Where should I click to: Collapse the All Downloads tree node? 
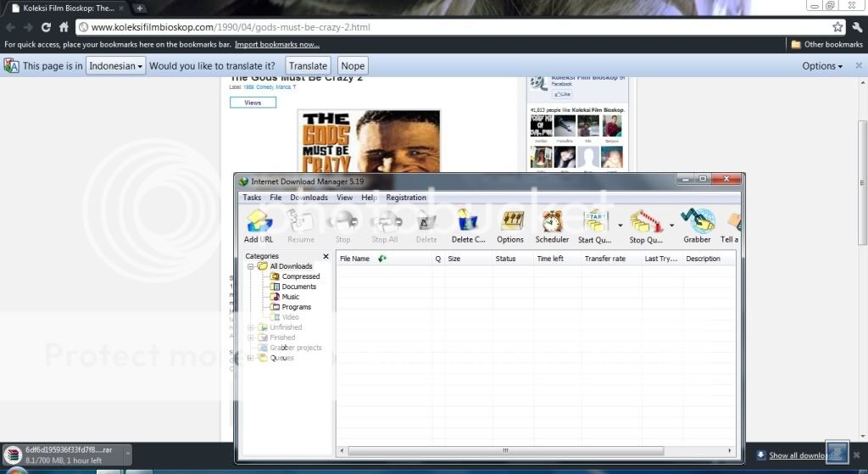pyautogui.click(x=250, y=266)
